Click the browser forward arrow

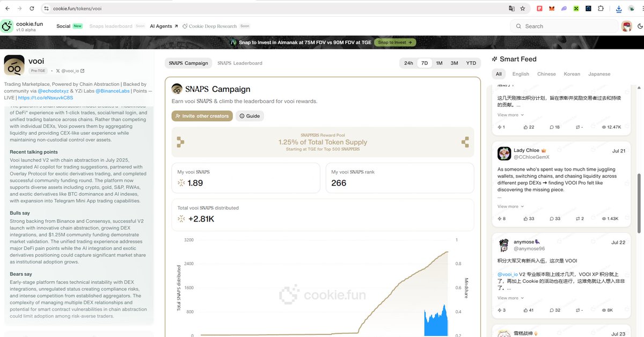(19, 9)
